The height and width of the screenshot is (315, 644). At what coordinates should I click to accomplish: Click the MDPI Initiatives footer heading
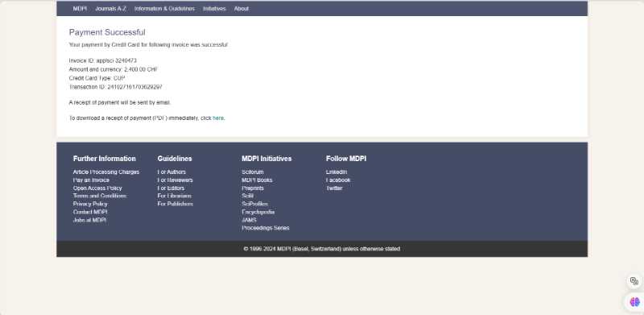pos(266,159)
